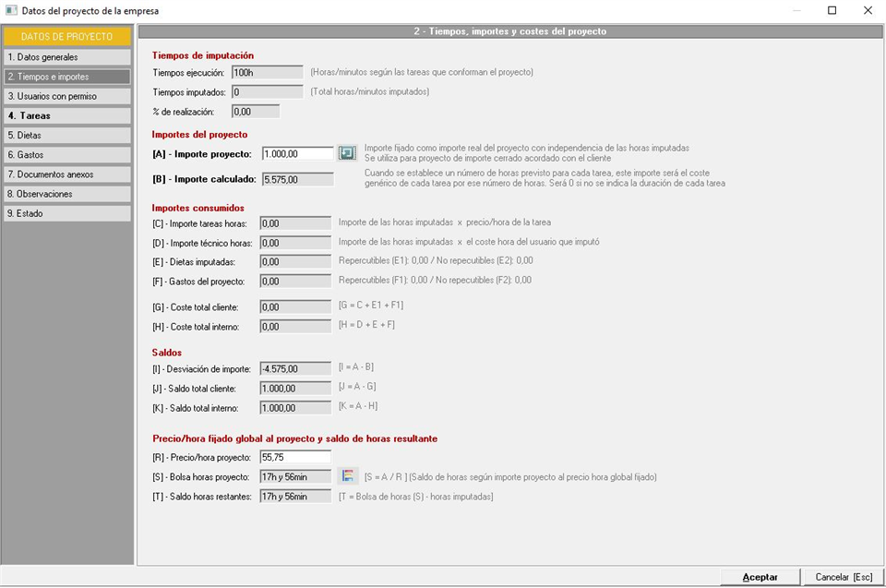
Task: Click the [H] Coste total interno field
Action: 295,326
